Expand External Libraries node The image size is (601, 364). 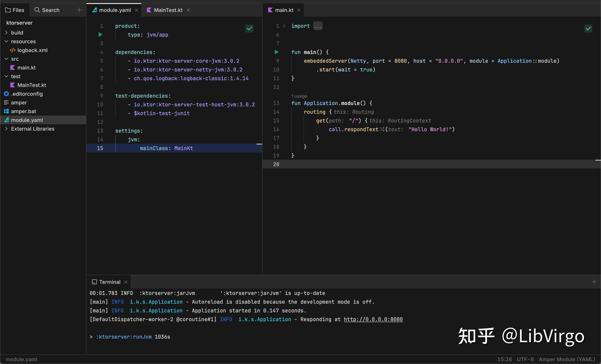[6, 129]
